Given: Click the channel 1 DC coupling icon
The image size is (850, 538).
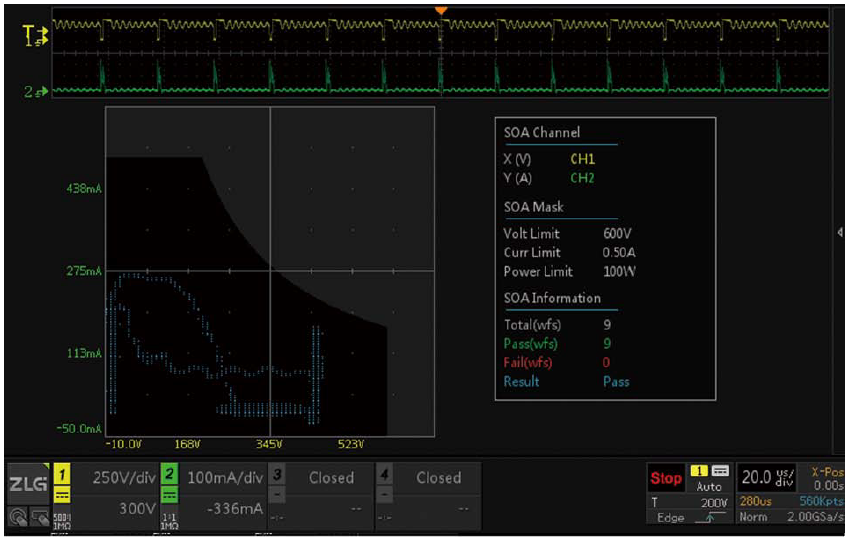Looking at the screenshot, I should coord(60,493).
